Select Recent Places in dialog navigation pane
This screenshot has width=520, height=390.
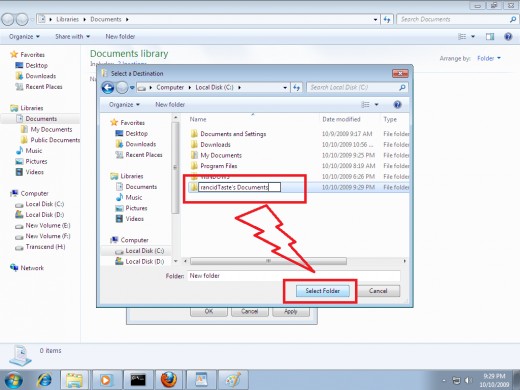pyautogui.click(x=144, y=155)
